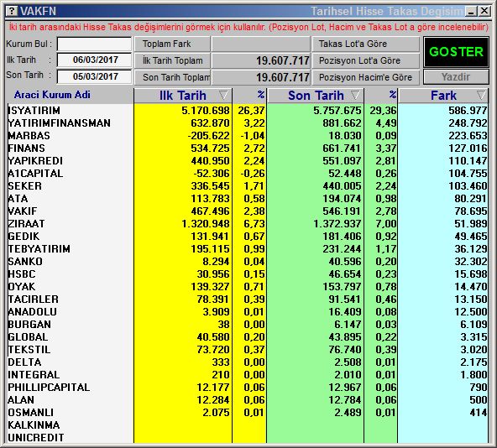Click Ilk Tarih value 1.320.948
Viewport: 497px width, 448px height.
click(206, 224)
